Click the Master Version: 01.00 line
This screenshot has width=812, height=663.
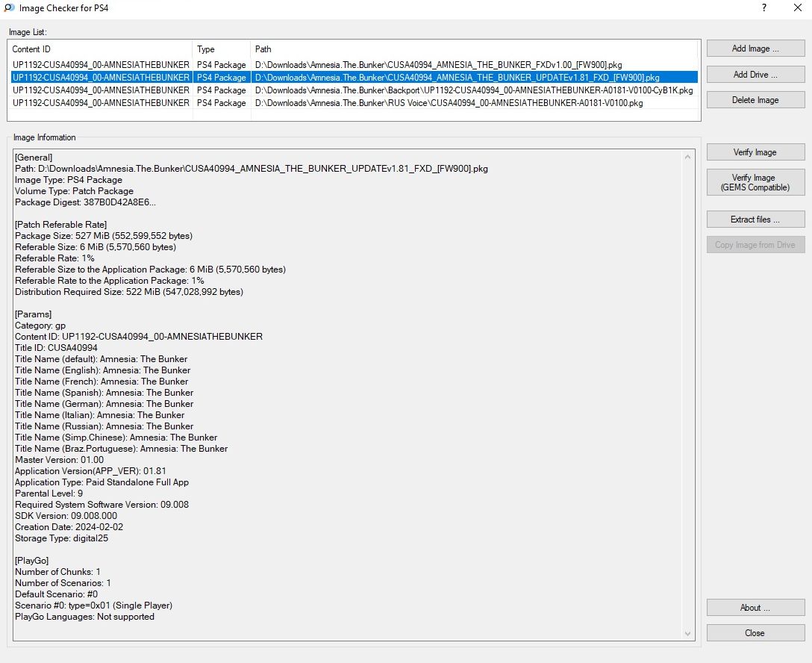click(x=59, y=460)
